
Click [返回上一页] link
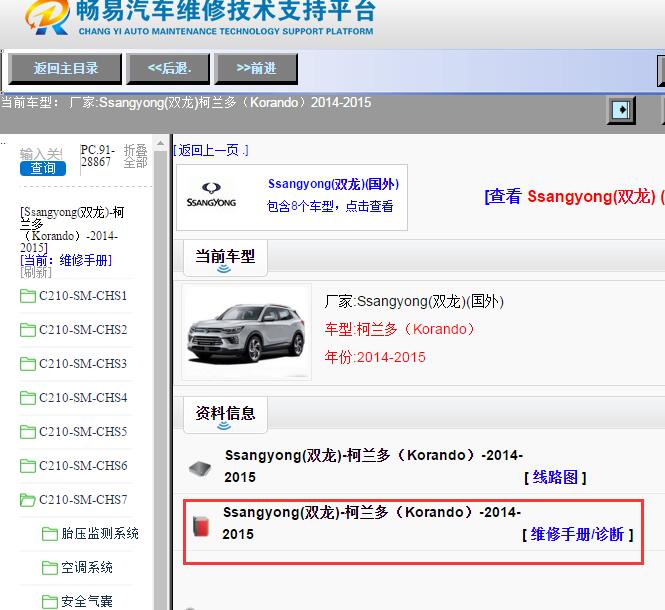point(211,150)
